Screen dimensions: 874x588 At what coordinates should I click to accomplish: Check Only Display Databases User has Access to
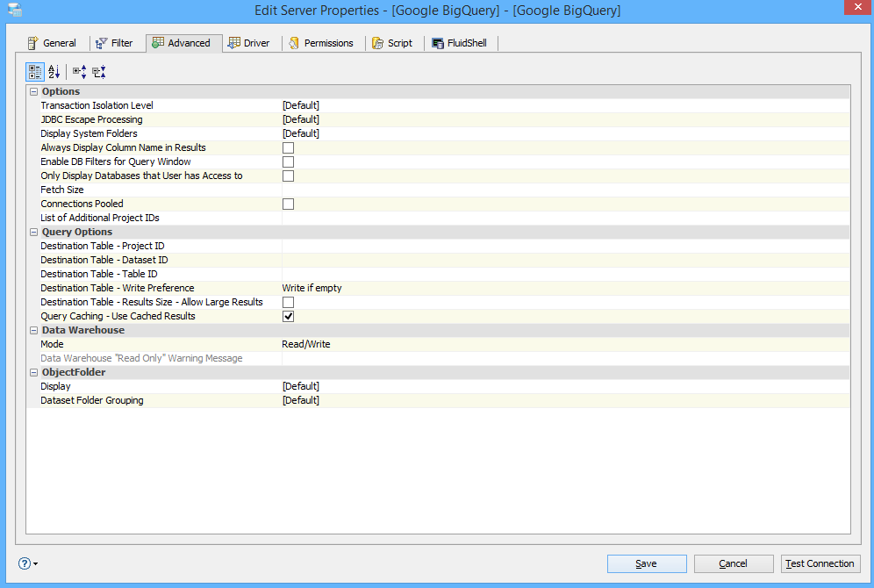(288, 176)
